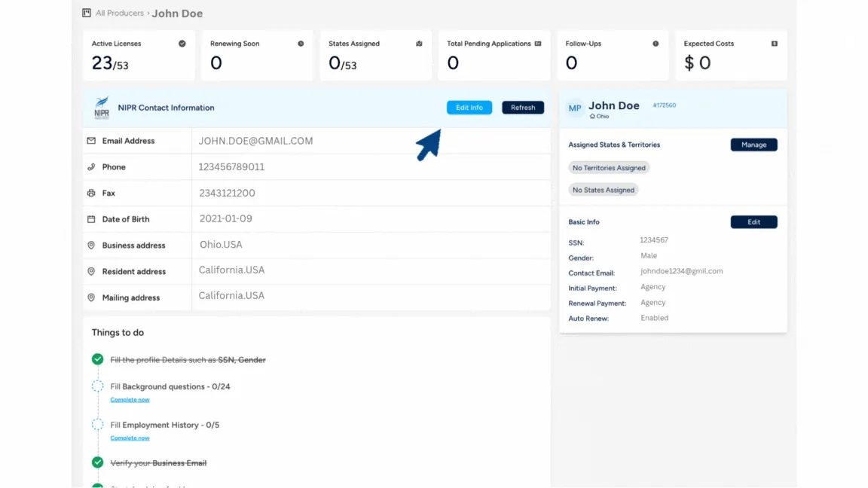
Task: Toggle the Fill Employment History step circle
Action: click(x=97, y=425)
